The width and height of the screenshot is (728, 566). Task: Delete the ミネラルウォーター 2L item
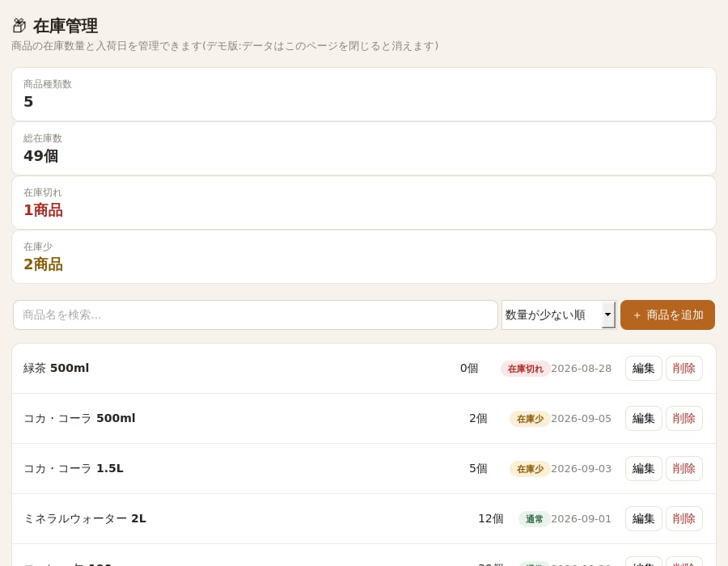[684, 518]
